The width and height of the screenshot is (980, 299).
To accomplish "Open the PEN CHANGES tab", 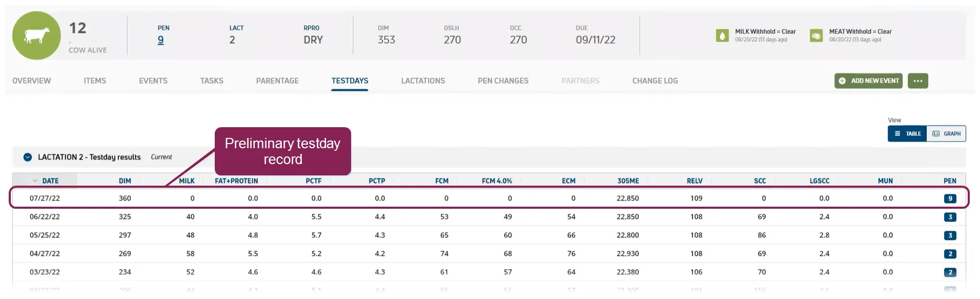I will [503, 81].
